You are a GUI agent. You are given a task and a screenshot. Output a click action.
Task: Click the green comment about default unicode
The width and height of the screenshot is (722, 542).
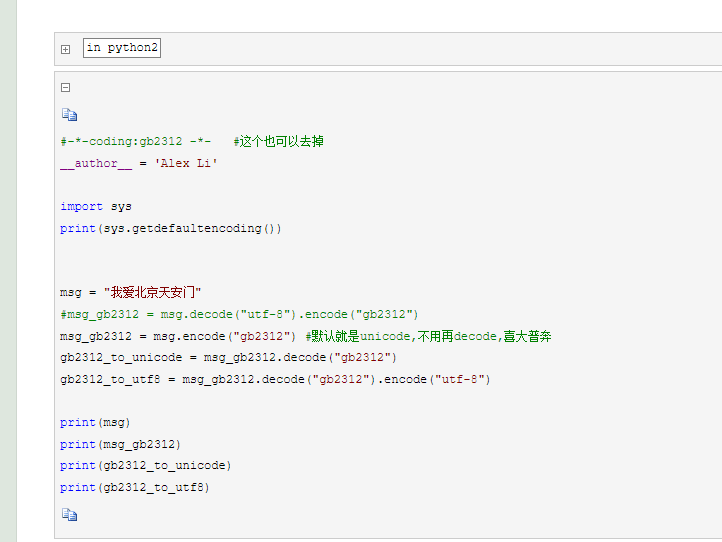[428, 336]
